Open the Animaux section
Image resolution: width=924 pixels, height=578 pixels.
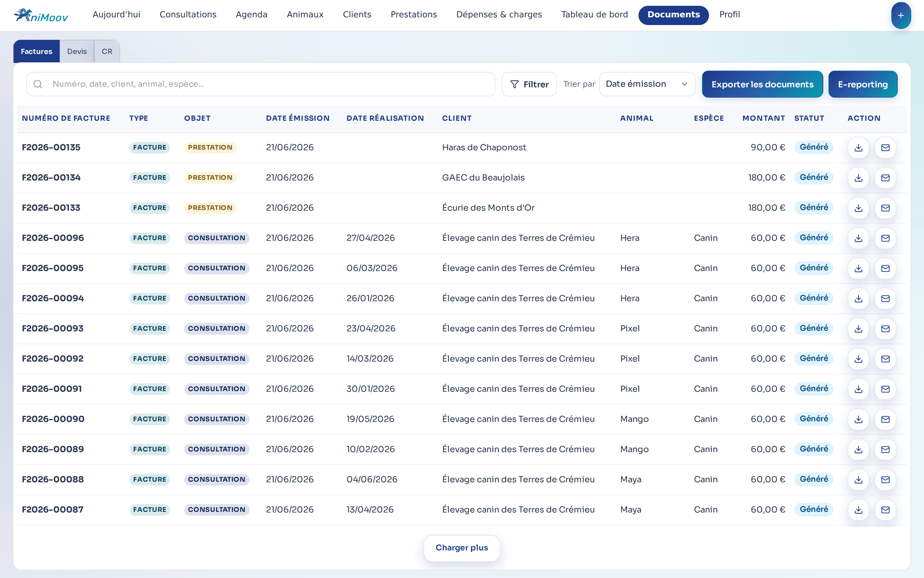[x=305, y=14]
